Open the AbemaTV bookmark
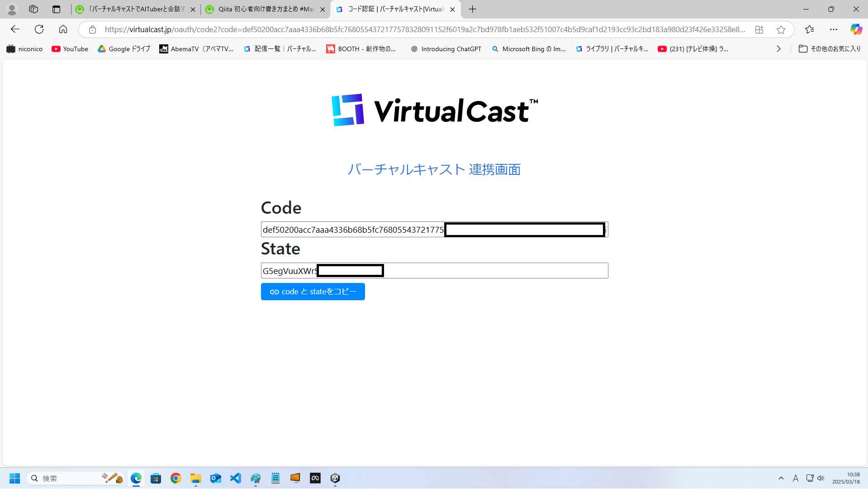 coord(196,49)
